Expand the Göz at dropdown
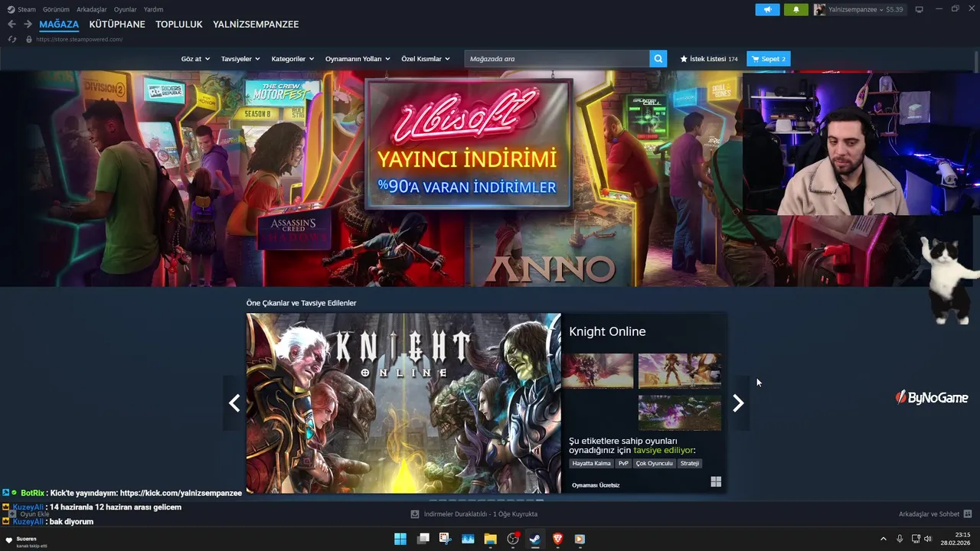 pyautogui.click(x=195, y=59)
